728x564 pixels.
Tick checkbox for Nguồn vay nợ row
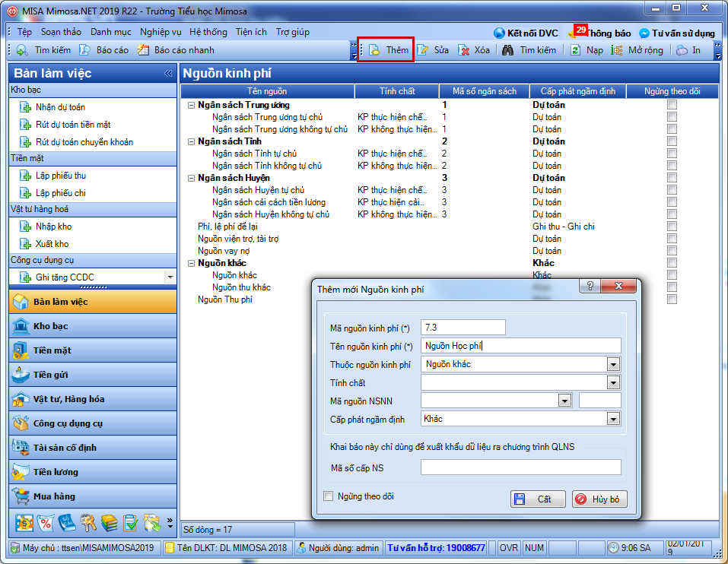click(672, 251)
